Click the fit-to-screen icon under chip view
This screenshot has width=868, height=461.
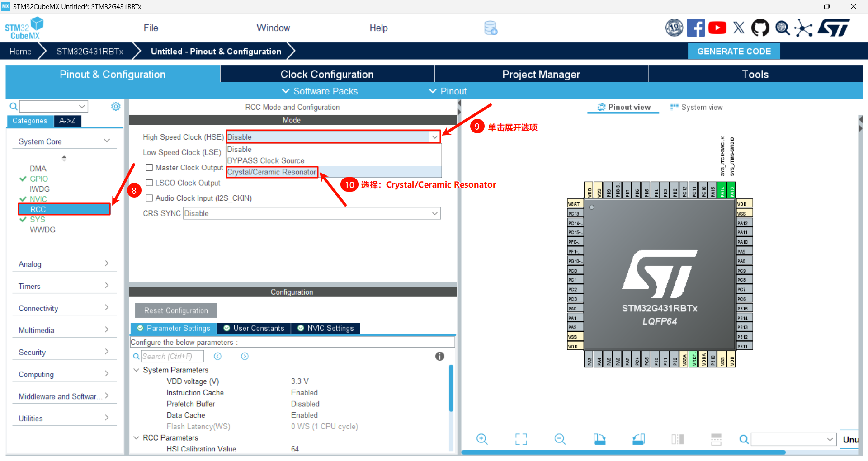coord(521,439)
